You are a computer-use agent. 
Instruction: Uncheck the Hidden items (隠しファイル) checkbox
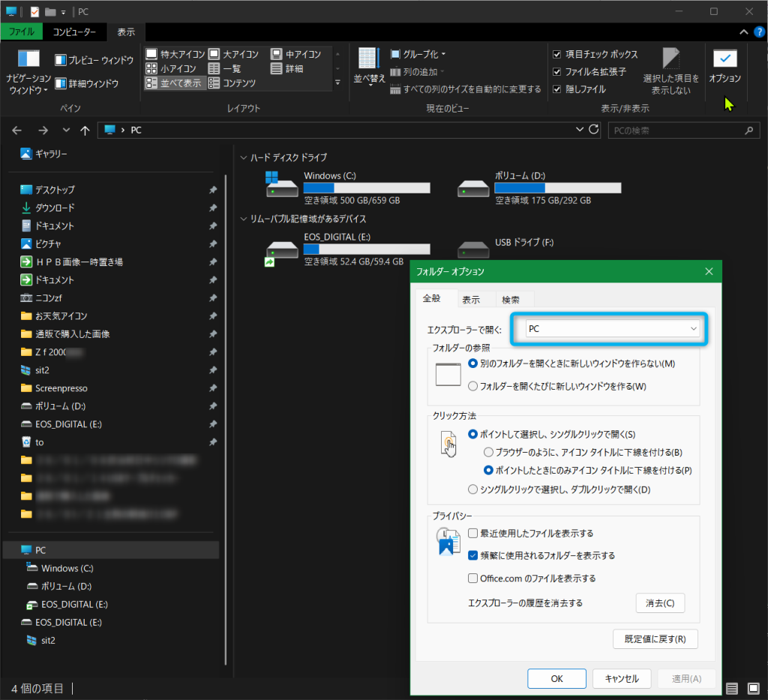[556, 89]
